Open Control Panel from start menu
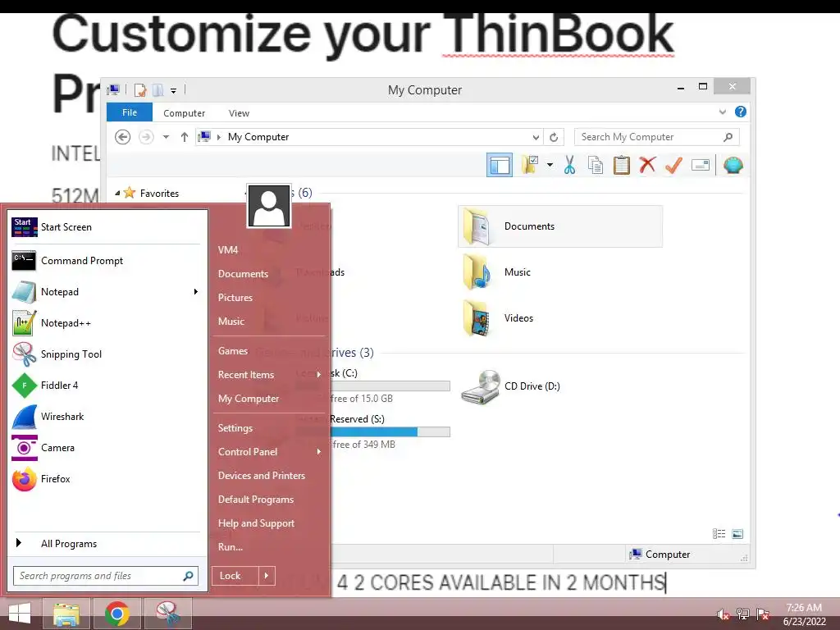 tap(269, 452)
